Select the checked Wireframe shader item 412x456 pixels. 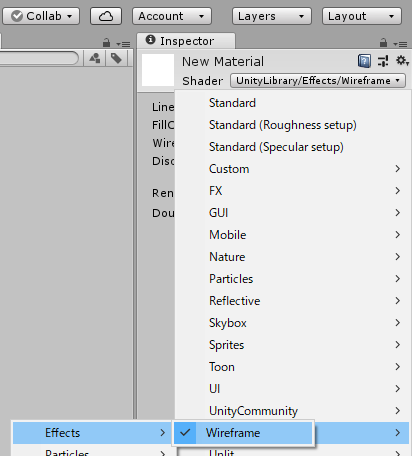tap(243, 433)
